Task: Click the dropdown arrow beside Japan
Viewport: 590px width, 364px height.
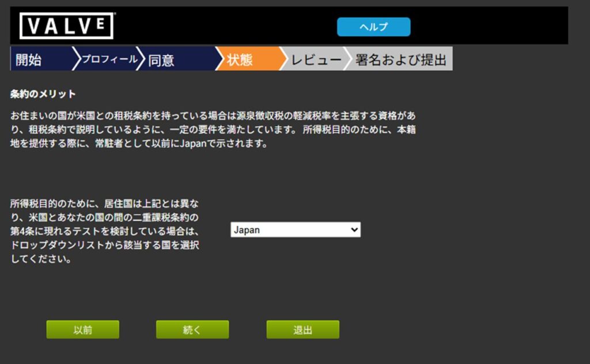Action: 354,230
